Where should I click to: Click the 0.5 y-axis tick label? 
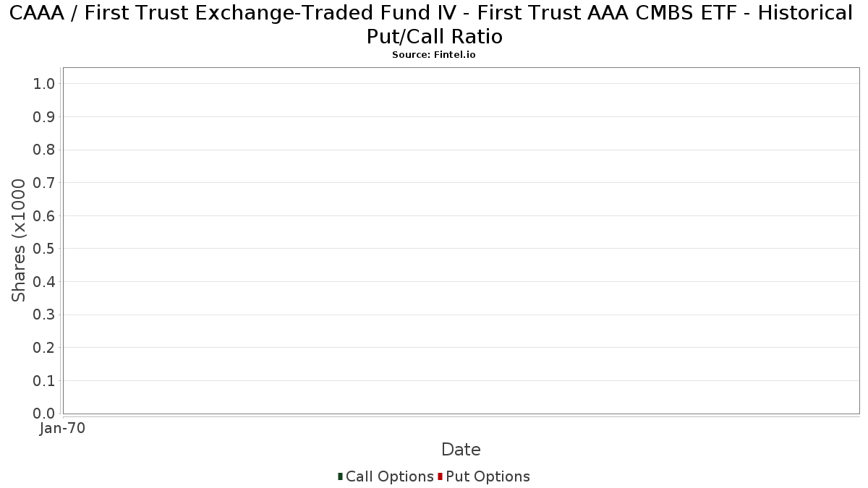coord(44,249)
